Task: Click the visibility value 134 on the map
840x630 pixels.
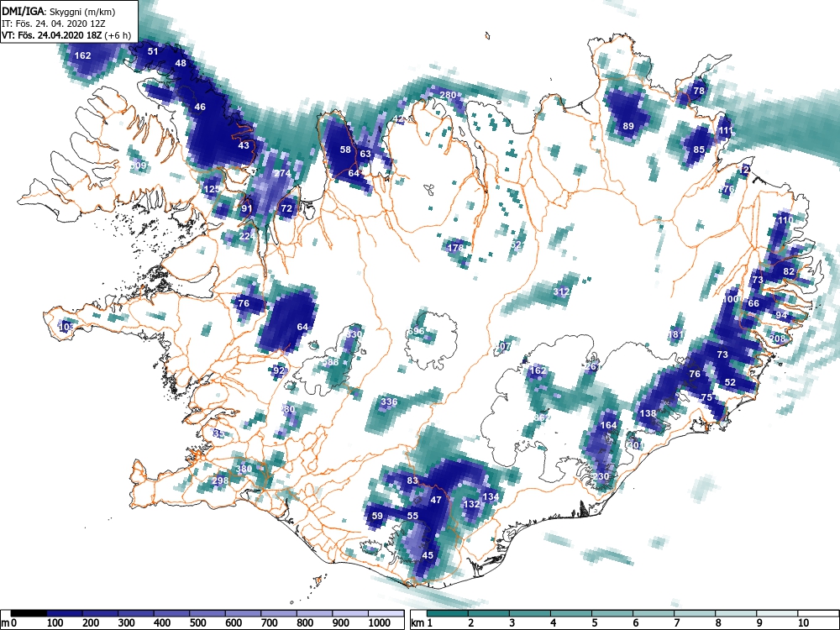Action: [491, 496]
